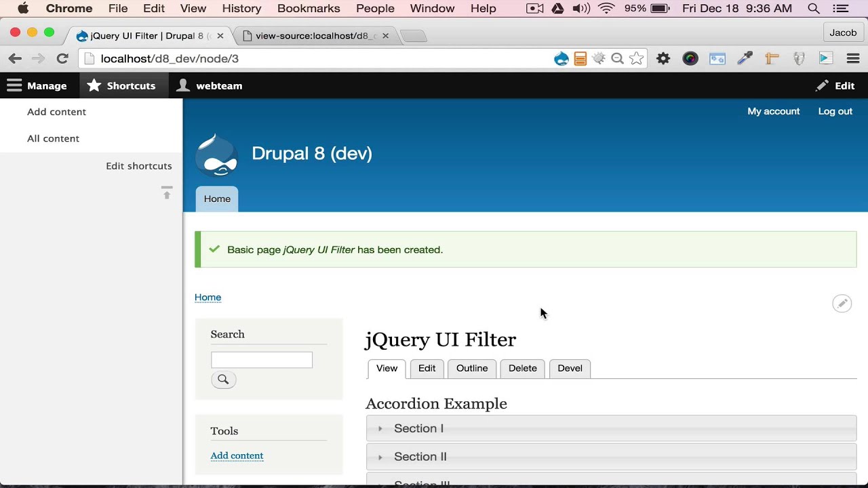Click the orange list extension icon in address bar
Image resolution: width=868 pixels, height=488 pixels.
580,59
